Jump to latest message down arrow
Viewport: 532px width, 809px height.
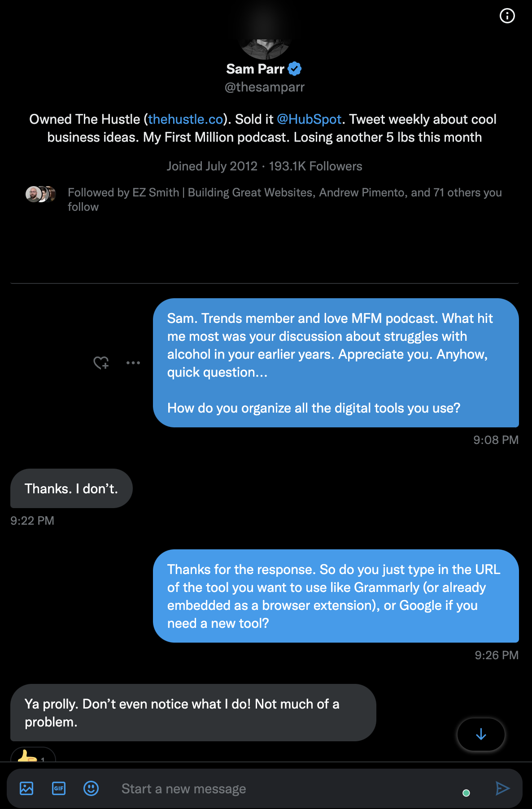(x=481, y=734)
